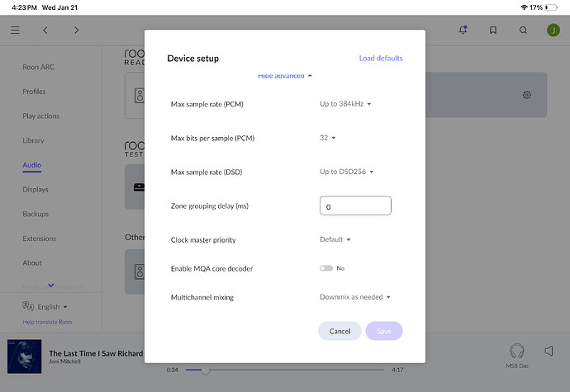Go back with the left arrow
The width and height of the screenshot is (570, 392).
(x=45, y=31)
